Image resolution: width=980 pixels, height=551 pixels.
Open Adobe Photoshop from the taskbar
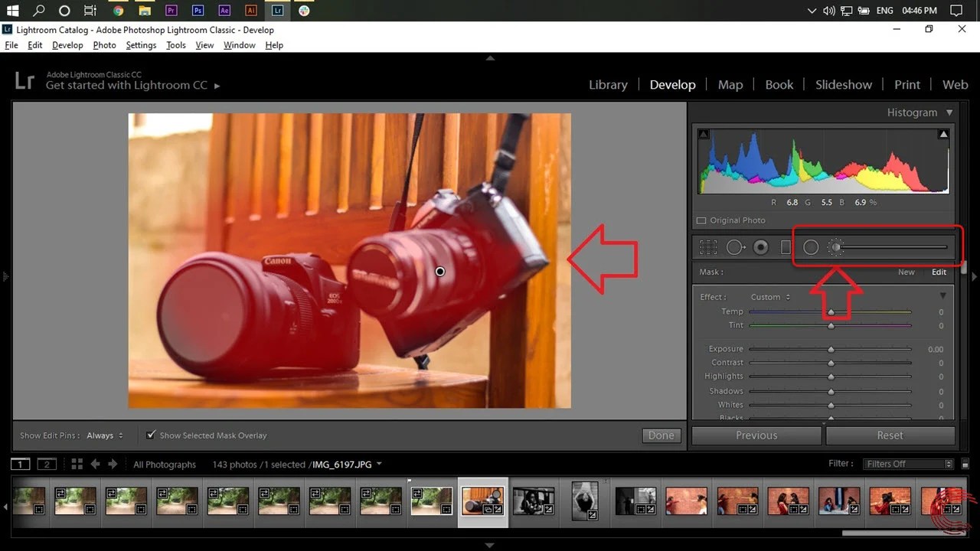pyautogui.click(x=198, y=11)
